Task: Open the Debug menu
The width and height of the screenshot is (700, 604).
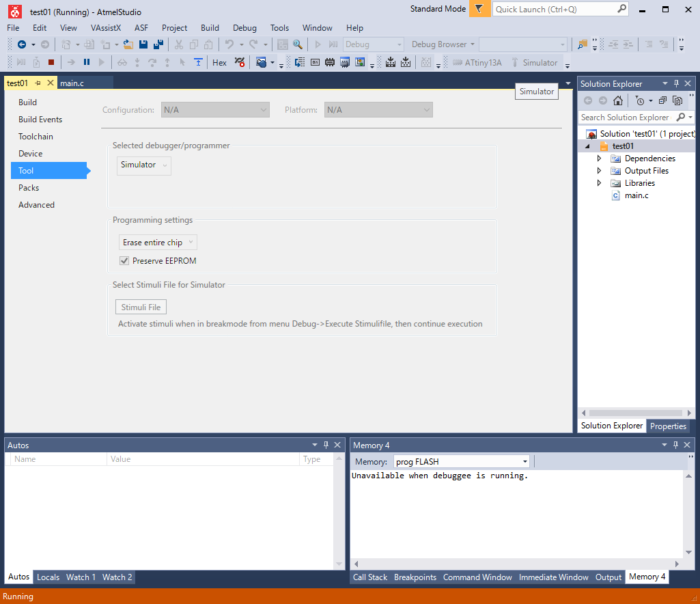Action: pos(244,28)
